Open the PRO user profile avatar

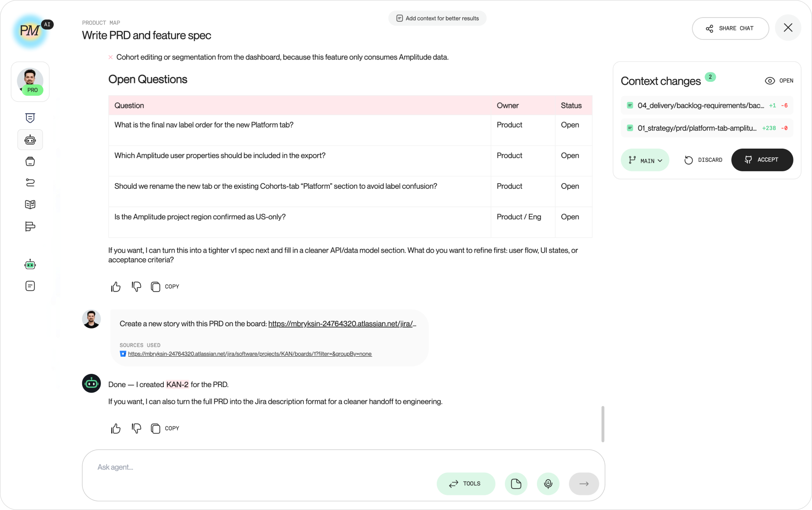click(x=30, y=81)
